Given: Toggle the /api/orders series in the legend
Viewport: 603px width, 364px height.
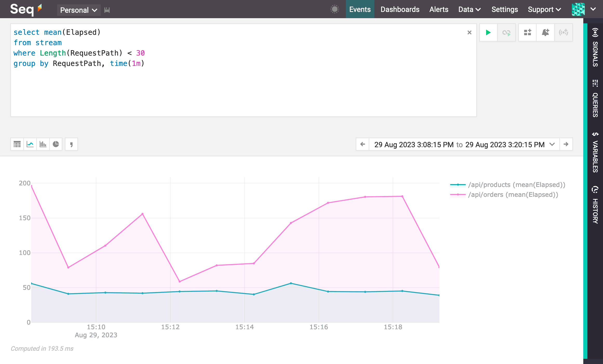Looking at the screenshot, I should [504, 194].
